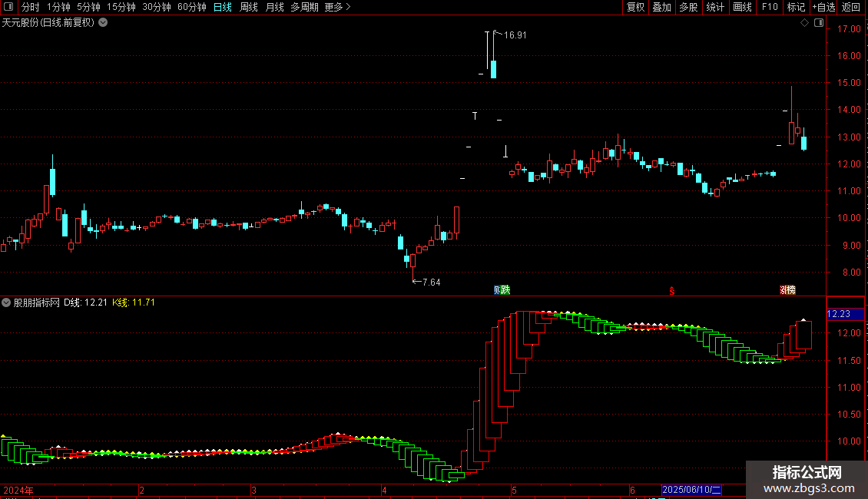Click the green 跌 event marker
Screen dimensions: 868x499
(x=505, y=290)
